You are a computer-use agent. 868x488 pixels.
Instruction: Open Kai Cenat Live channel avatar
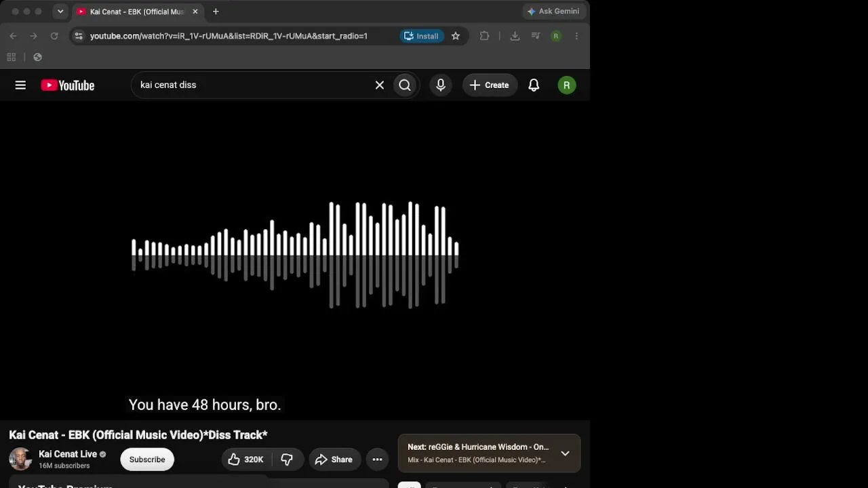pyautogui.click(x=20, y=459)
